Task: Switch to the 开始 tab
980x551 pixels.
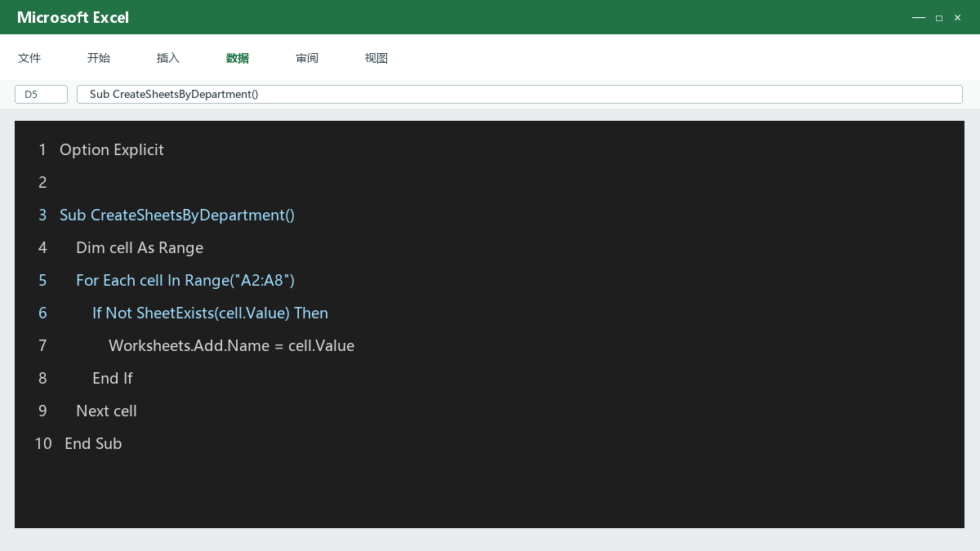Action: click(99, 58)
